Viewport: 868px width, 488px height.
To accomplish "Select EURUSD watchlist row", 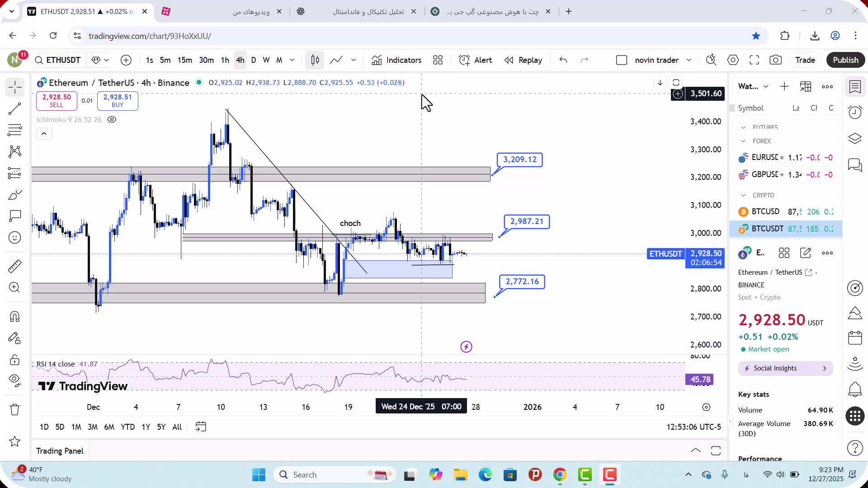I will [786, 158].
